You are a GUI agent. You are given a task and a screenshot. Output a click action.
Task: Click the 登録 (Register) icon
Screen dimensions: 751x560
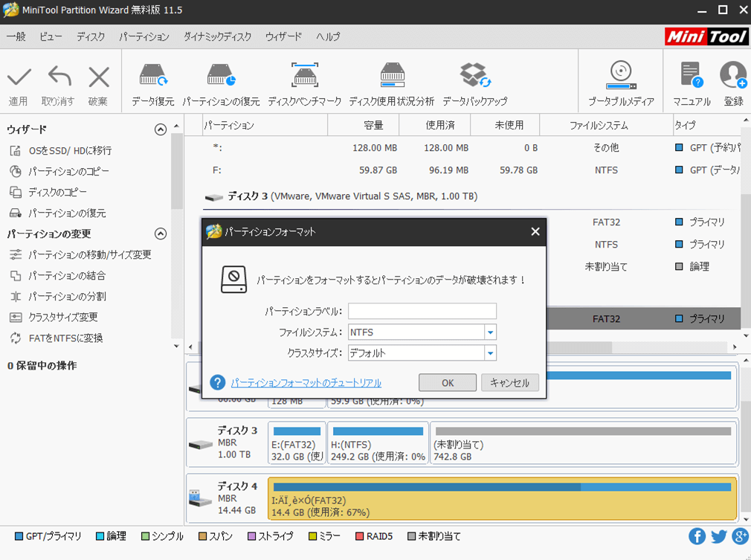point(732,80)
